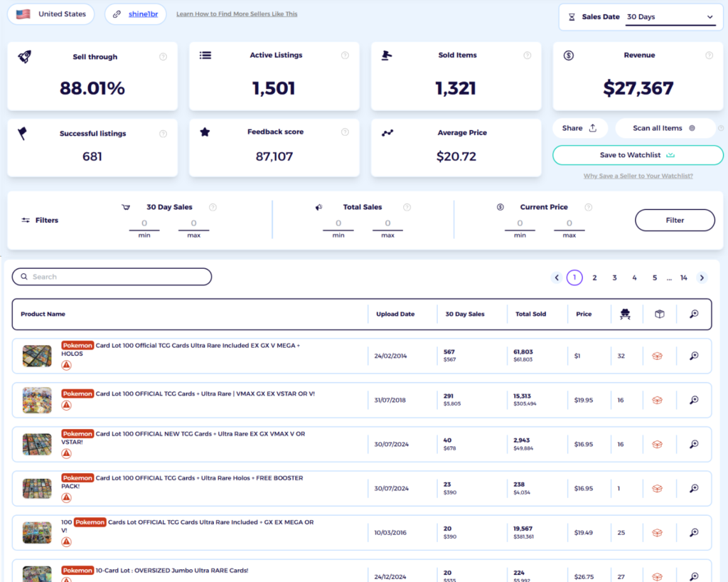The width and height of the screenshot is (728, 582).
Task: Scan item in the 24/02/2014 listing row
Action: (694, 356)
